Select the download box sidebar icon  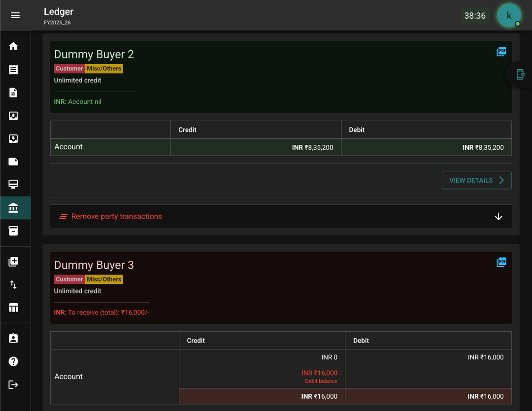13,139
